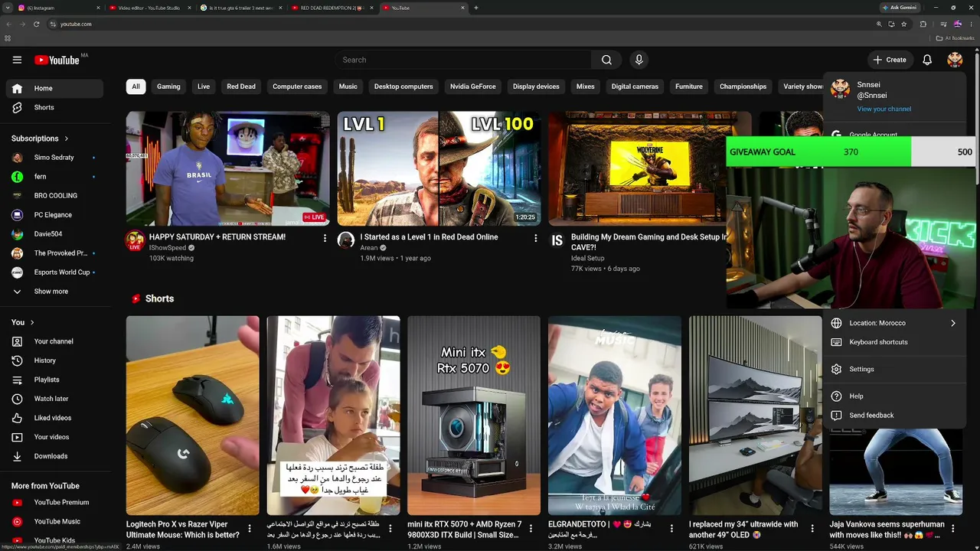Viewport: 980px width, 551px height.
Task: Bookmark this page with the star icon
Action: click(x=904, y=24)
